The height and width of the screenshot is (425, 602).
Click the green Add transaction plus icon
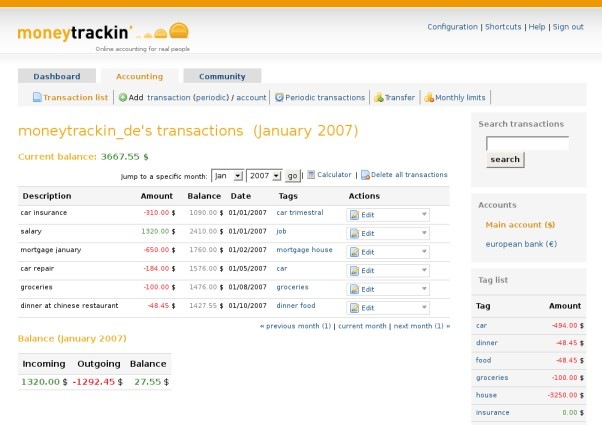122,98
